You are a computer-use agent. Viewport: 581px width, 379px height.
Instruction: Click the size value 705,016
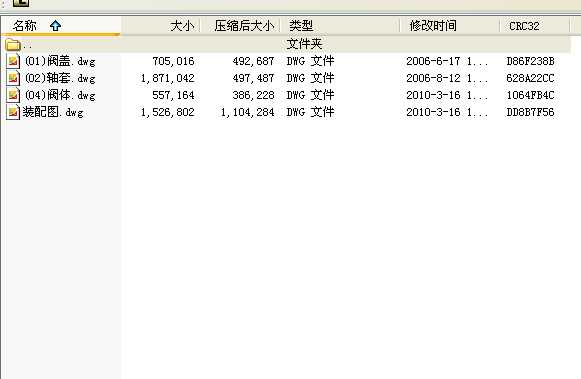(173, 61)
